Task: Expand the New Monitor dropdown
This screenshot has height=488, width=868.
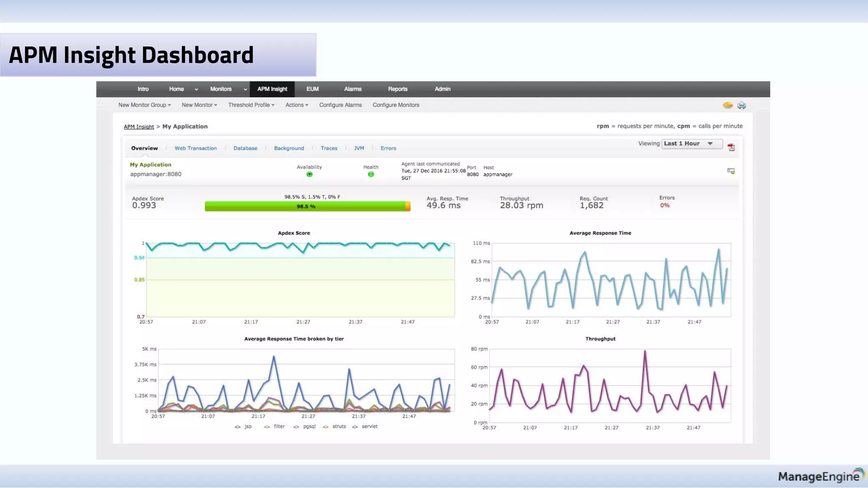Action: click(x=199, y=105)
